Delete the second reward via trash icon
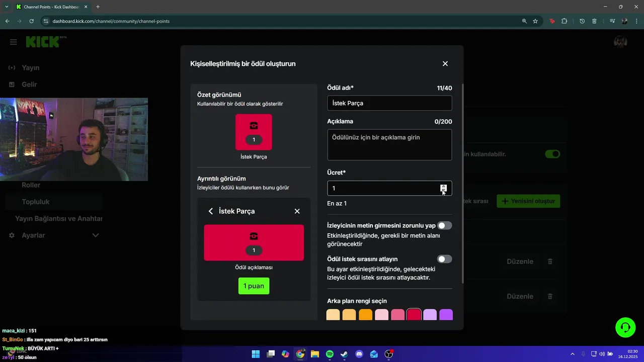 pos(550,297)
